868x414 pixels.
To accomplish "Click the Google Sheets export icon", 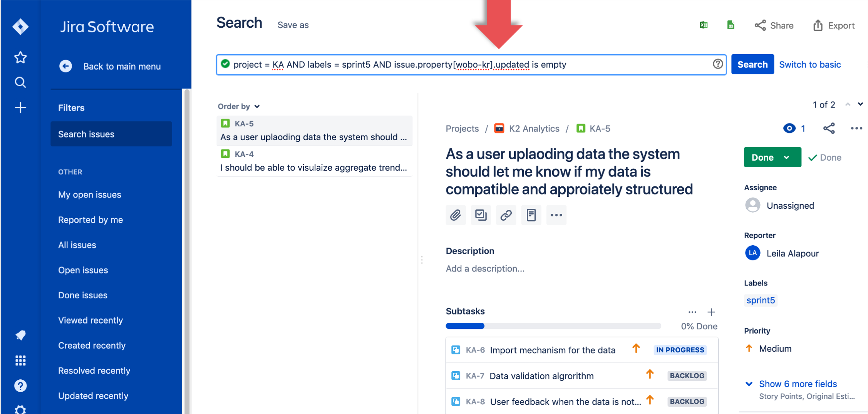I will tap(731, 25).
